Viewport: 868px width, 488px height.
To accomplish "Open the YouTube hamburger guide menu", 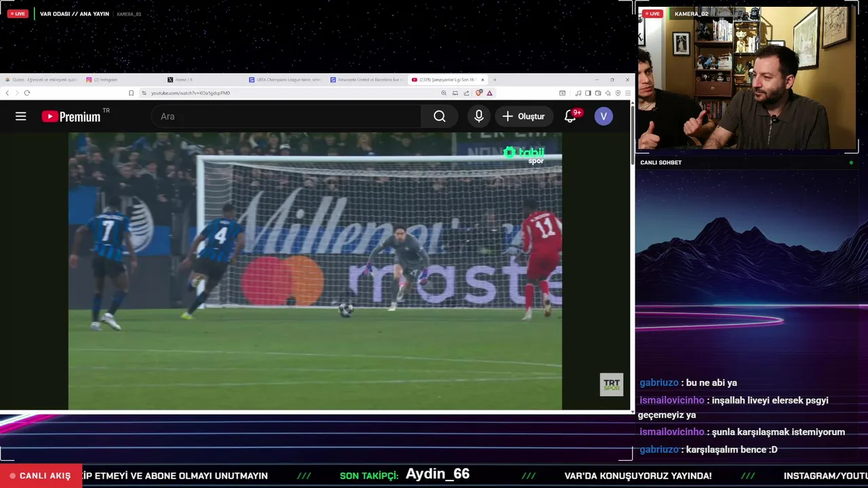I will [21, 117].
